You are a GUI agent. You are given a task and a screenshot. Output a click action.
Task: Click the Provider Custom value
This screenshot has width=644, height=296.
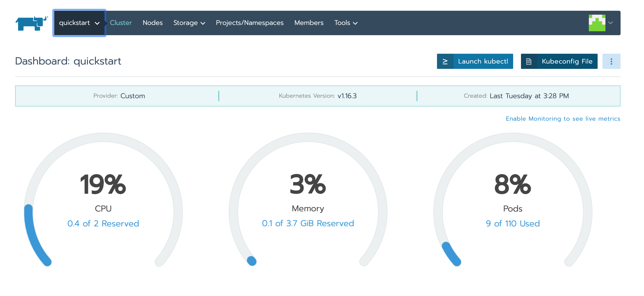[133, 96]
